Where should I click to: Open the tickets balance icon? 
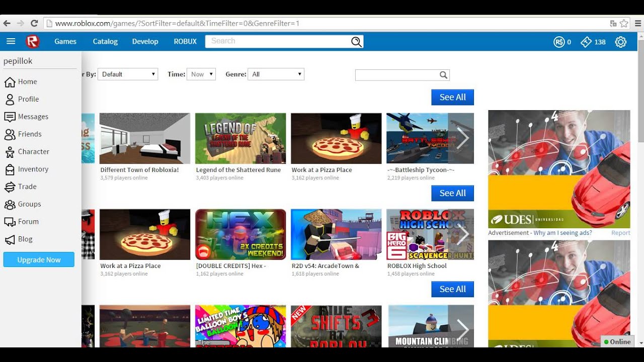pos(586,42)
